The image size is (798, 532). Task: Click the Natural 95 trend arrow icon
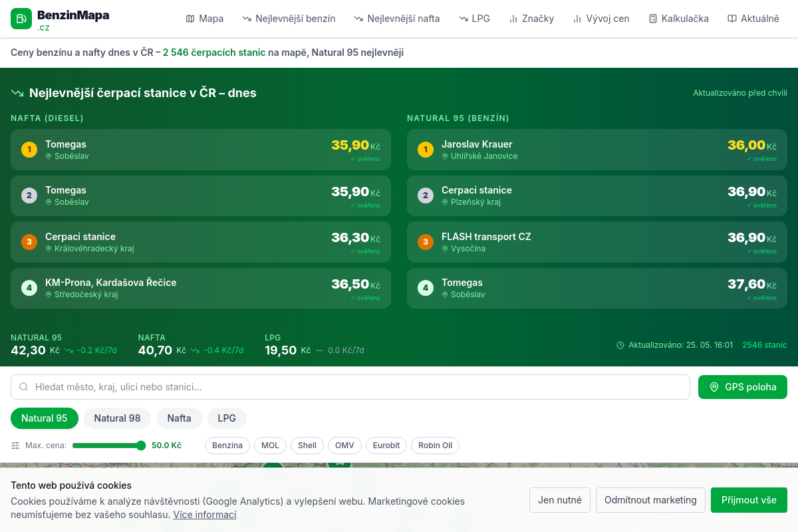68,350
